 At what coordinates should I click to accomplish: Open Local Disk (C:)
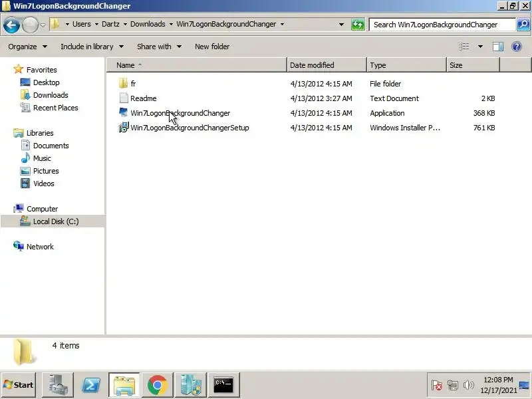56,221
